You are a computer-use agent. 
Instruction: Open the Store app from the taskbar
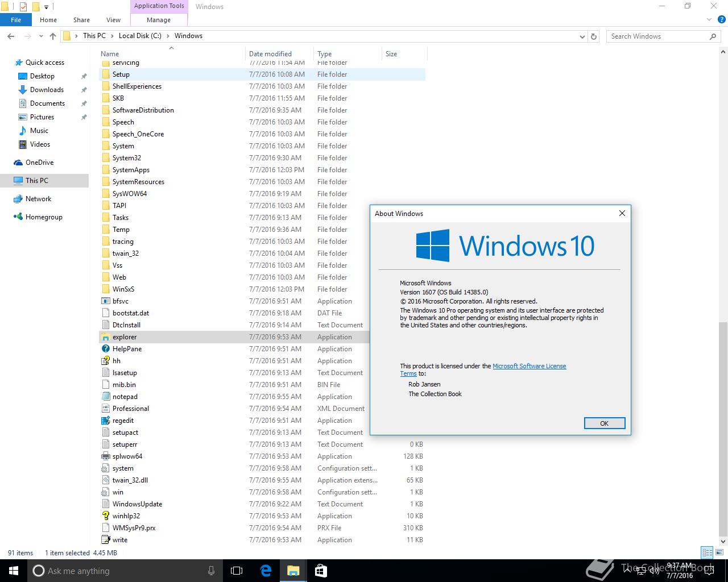click(321, 571)
